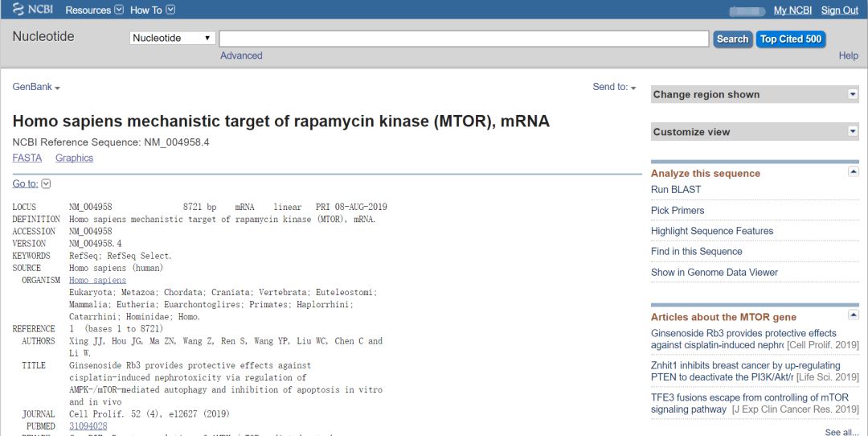Click the KEYWORDS 'RefSeq; RefSeq Select.' text
Viewport: 868px width, 436px height.
[121, 256]
